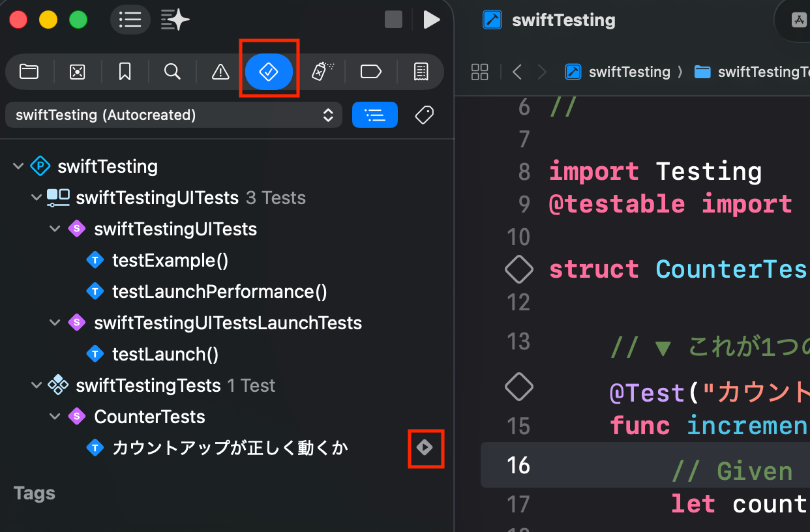This screenshot has height=532, width=810.
Task: Click the run test diamond next to カウントアップが正しく動くか
Action: tap(426, 448)
